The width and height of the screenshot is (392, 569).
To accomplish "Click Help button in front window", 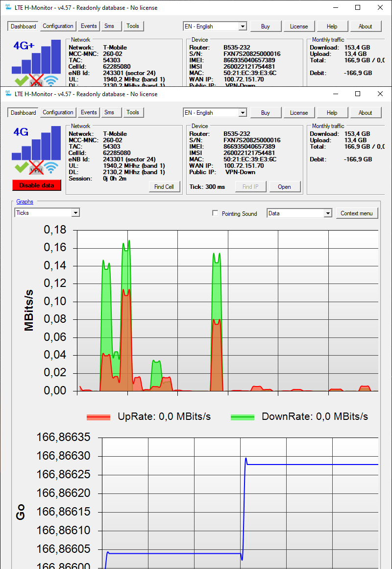I will click(332, 113).
